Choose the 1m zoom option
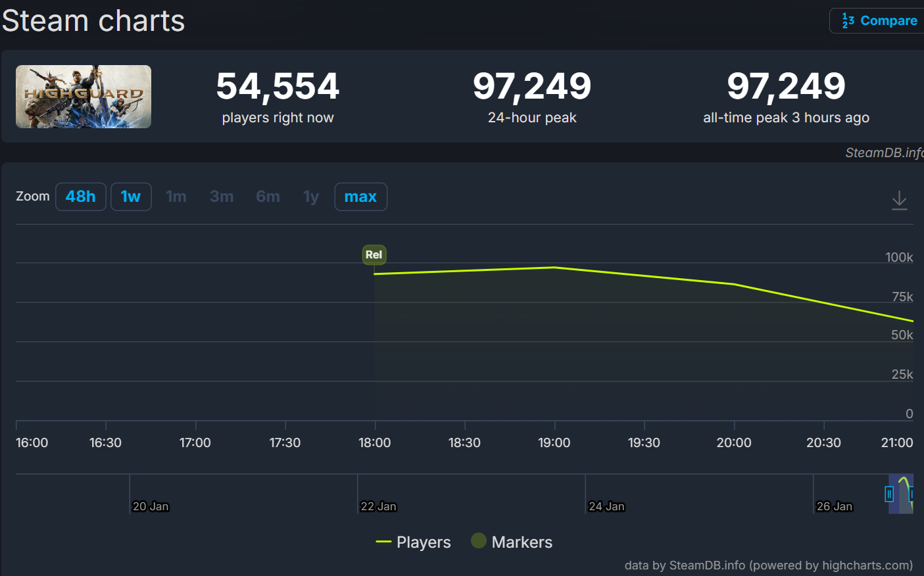Image resolution: width=924 pixels, height=576 pixels. tap(176, 197)
